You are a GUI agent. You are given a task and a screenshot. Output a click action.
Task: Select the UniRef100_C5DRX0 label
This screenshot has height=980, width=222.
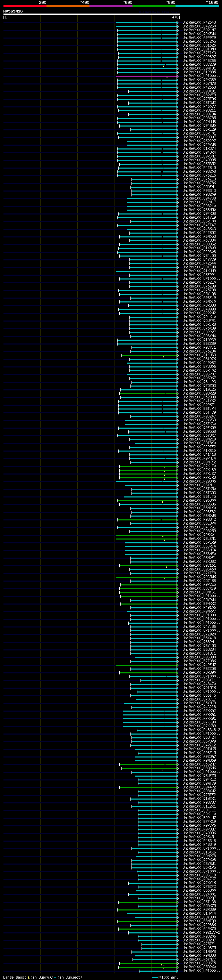tap(199, 967)
